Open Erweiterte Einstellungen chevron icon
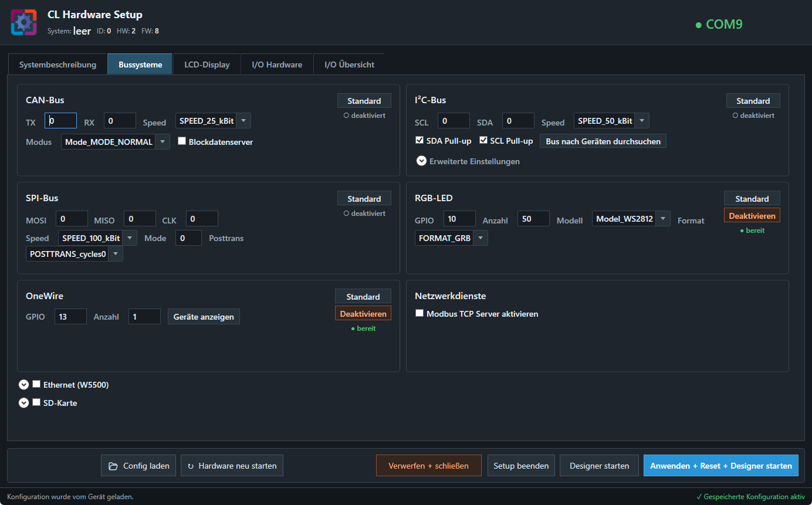 [421, 161]
